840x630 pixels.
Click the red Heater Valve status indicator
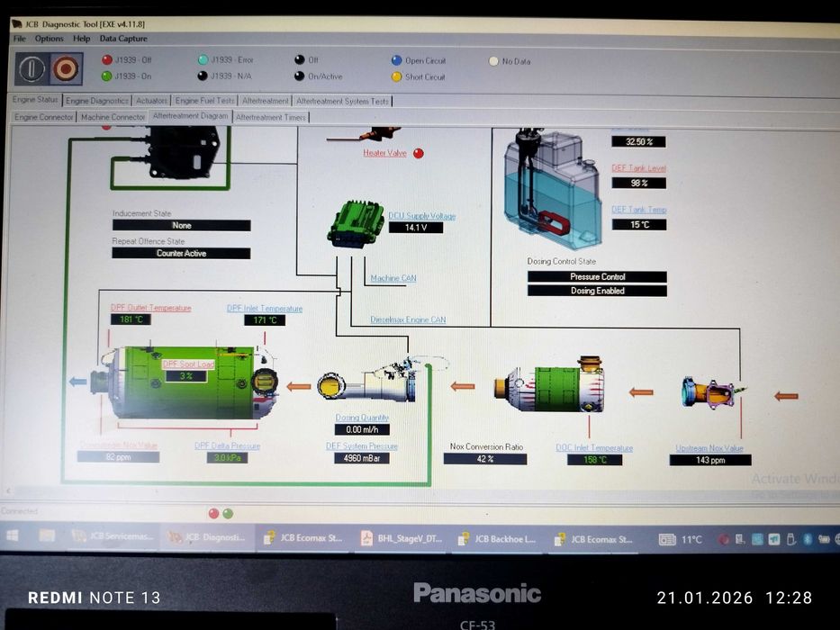[419, 153]
